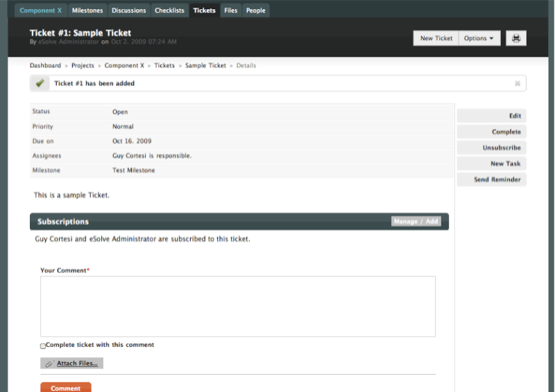Open the Milestones tab
Screen dimensions: 555x392
(x=87, y=10)
